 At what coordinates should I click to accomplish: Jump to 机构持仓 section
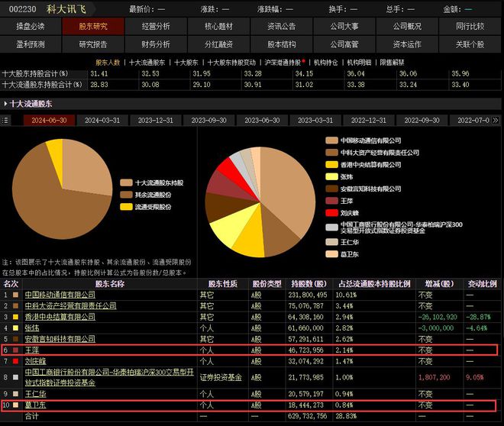pyautogui.click(x=325, y=63)
